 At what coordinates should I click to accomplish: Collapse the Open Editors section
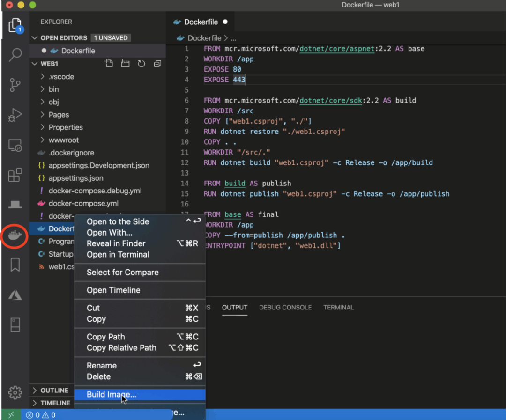click(35, 38)
